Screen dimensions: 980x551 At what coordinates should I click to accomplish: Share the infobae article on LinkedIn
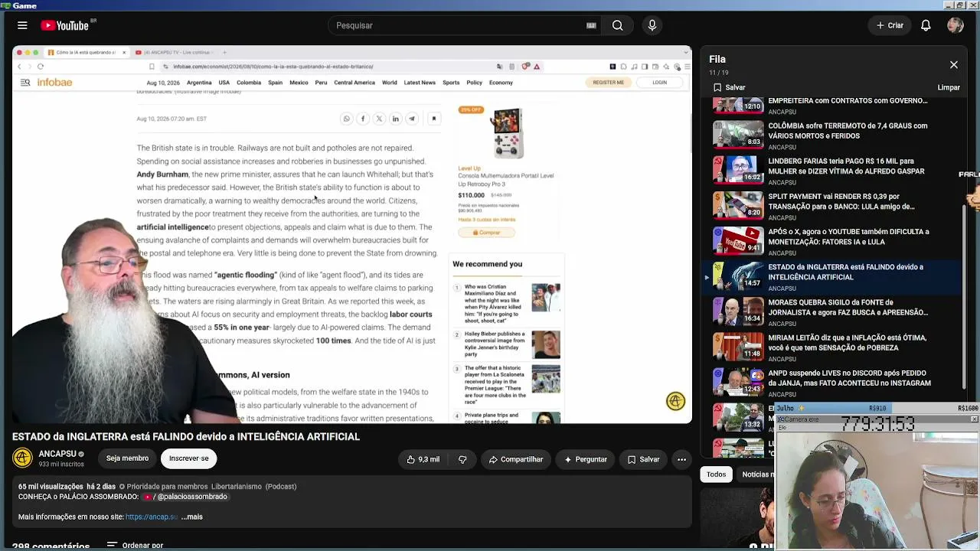tap(395, 119)
